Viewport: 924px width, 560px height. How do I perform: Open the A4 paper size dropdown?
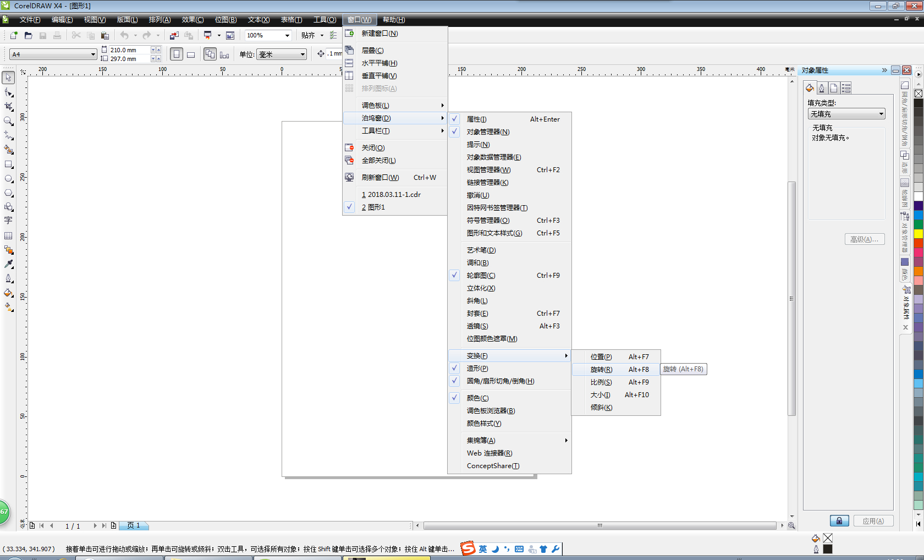[92, 54]
